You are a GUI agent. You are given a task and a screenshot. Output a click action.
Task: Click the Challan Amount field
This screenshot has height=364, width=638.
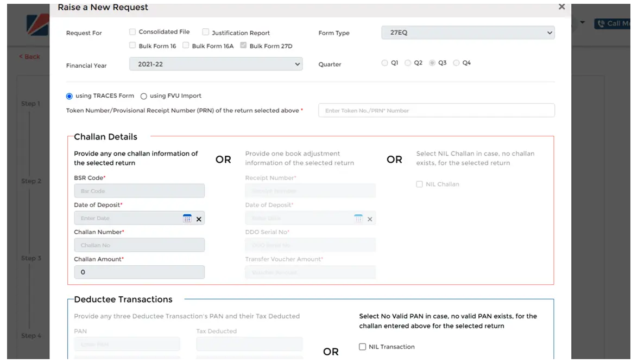coord(139,272)
